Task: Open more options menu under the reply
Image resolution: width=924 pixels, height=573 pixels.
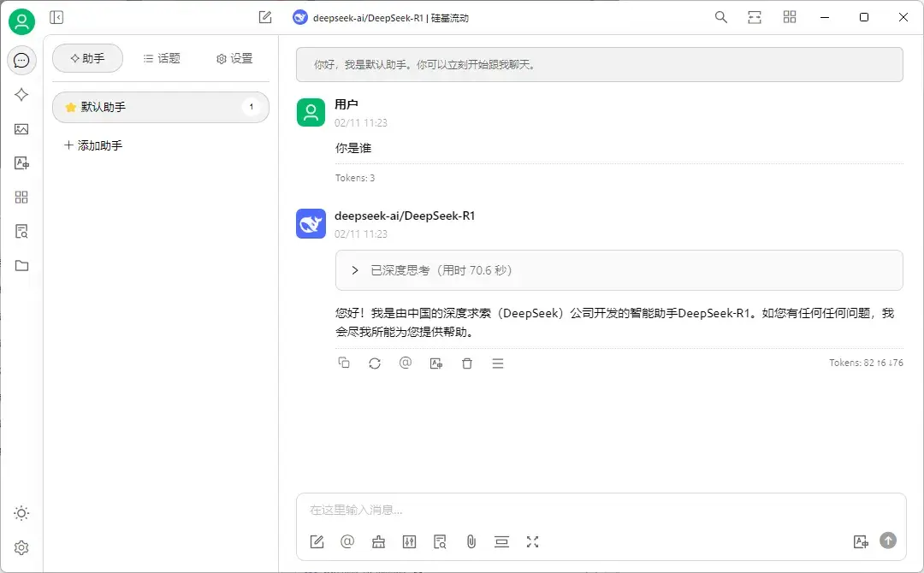Action: (x=498, y=363)
